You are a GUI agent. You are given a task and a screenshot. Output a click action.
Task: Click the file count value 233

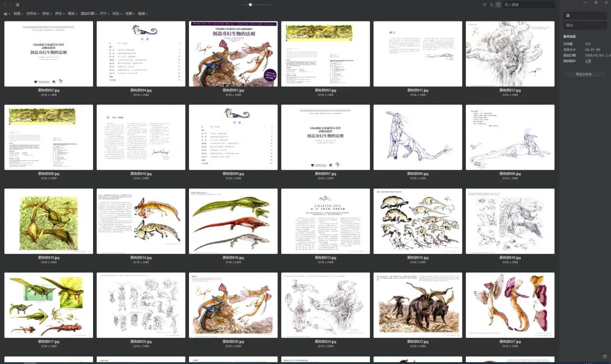(x=588, y=44)
